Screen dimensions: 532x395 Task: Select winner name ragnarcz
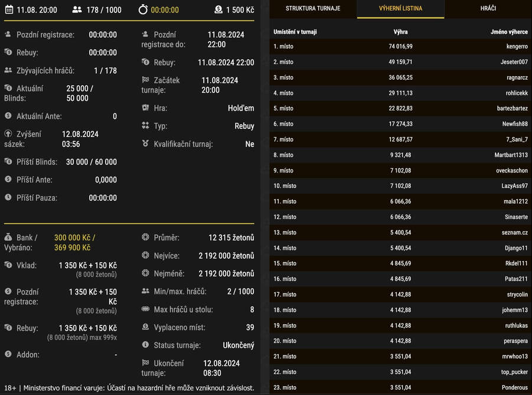point(517,78)
